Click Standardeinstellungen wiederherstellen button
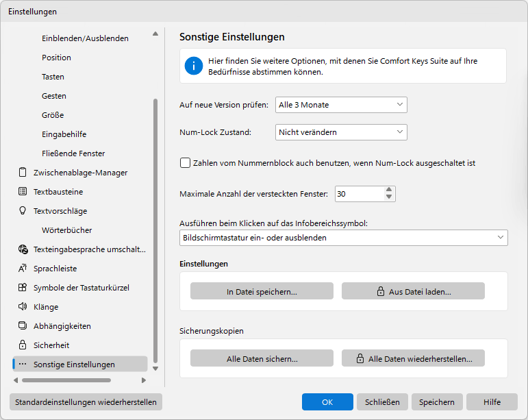Screen dimensions: 528x420 click(x=86, y=402)
